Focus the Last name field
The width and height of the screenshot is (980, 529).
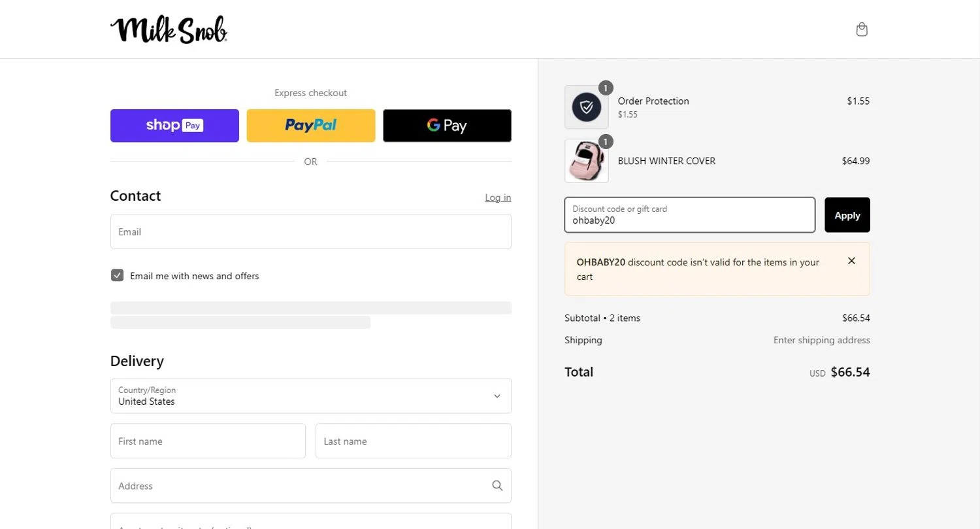point(414,441)
